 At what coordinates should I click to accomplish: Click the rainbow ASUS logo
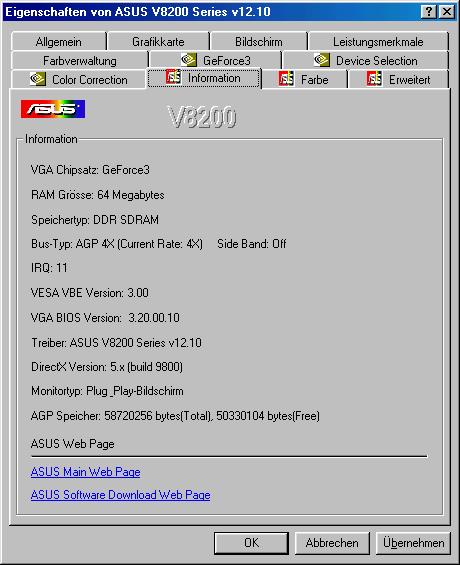pyautogui.click(x=53, y=109)
